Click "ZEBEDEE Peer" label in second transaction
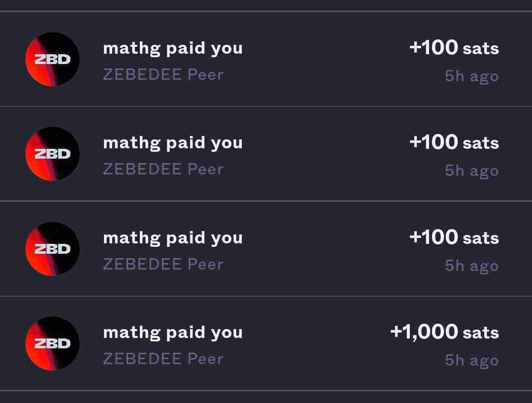This screenshot has height=403, width=532. pos(163,169)
